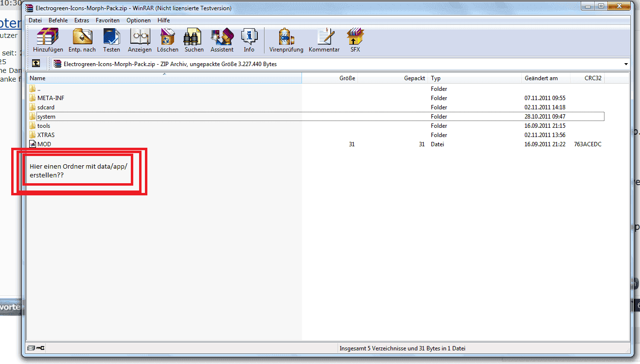This screenshot has width=640, height=364.
Task: Sort by Geändert am column header
Action: (x=545, y=78)
